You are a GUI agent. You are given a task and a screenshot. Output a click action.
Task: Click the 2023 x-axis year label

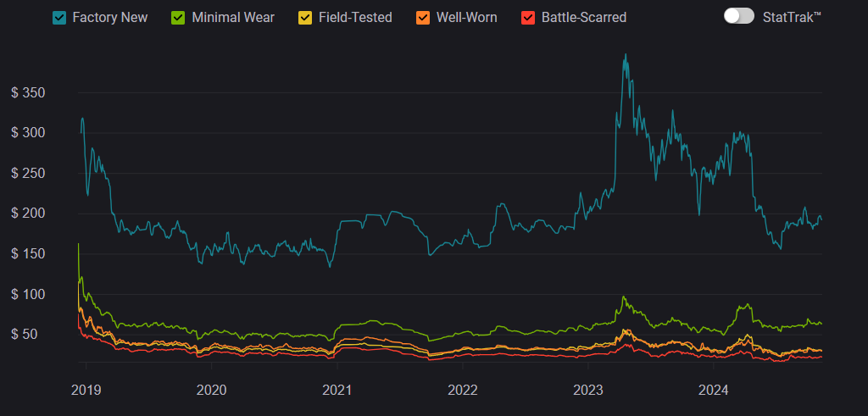(587, 391)
